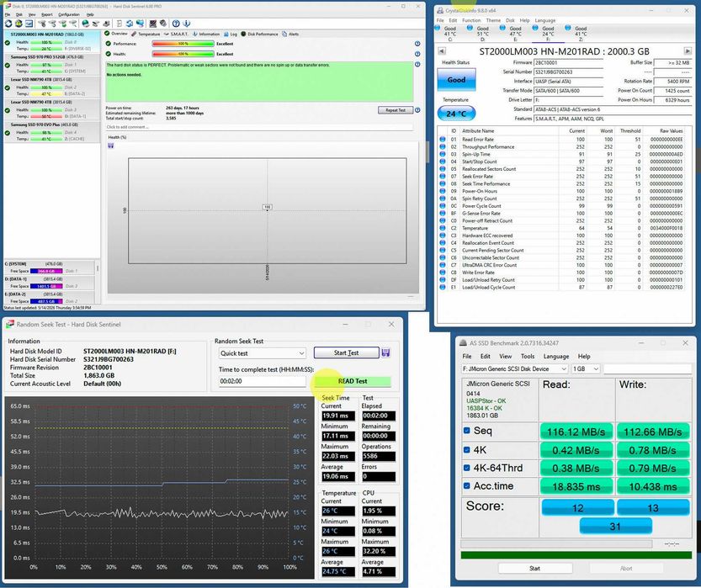Open the Quick test type dropdown
Image resolution: width=701 pixels, height=588 pixels.
[263, 353]
